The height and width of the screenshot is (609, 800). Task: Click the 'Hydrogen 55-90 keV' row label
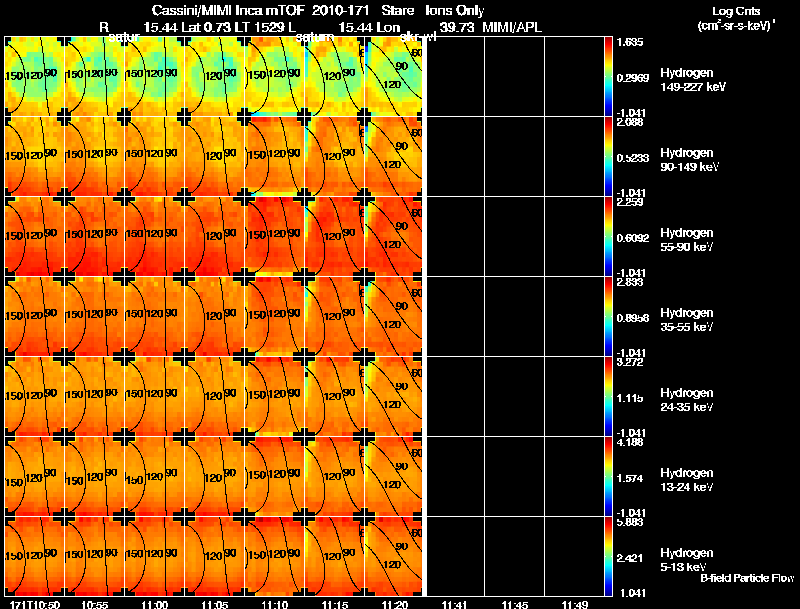tap(687, 240)
